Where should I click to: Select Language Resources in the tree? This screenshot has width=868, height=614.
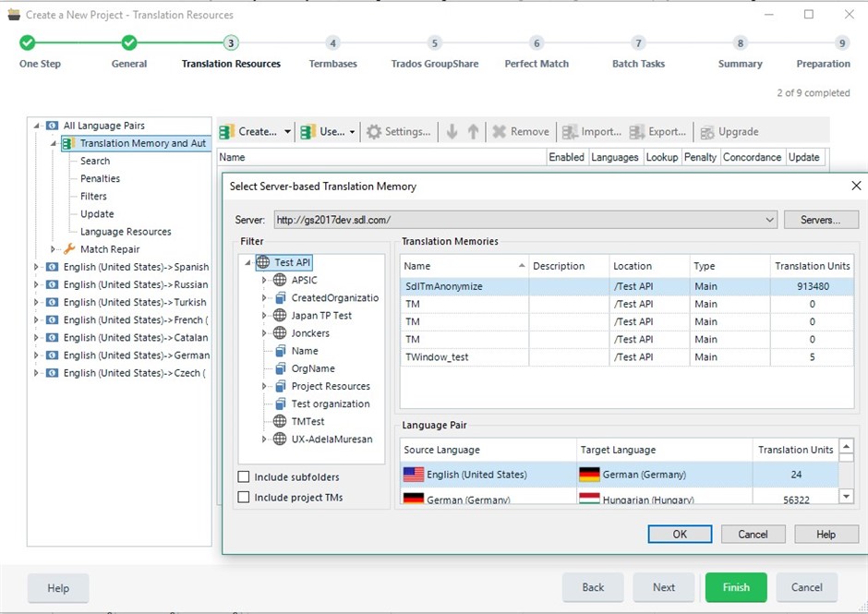126,232
